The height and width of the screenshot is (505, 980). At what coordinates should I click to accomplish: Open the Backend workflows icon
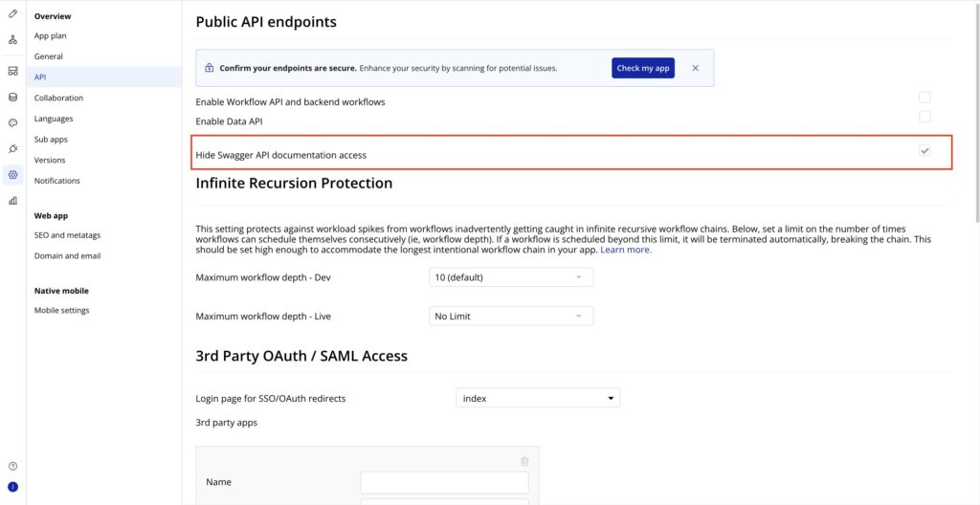click(x=12, y=71)
